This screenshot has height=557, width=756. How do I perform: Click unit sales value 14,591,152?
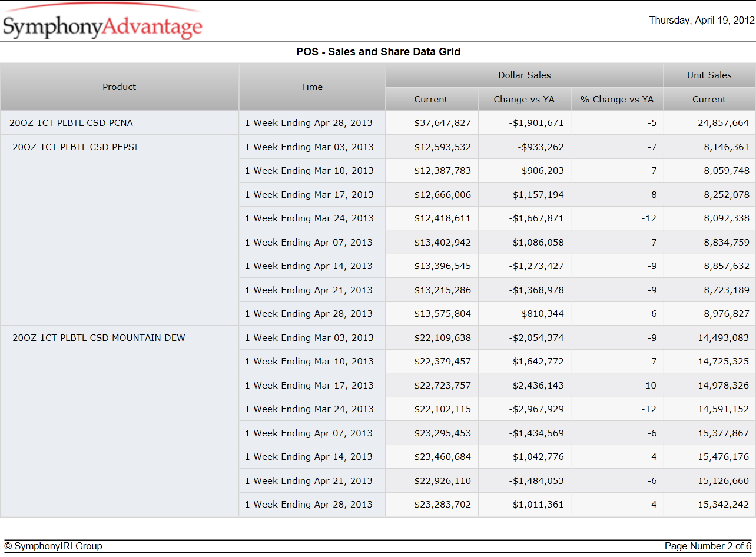coord(724,409)
